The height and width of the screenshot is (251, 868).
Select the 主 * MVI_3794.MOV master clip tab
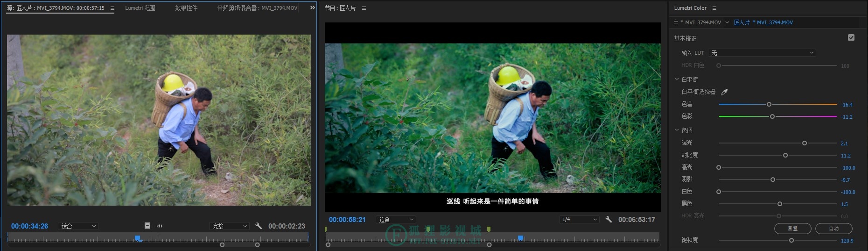697,22
